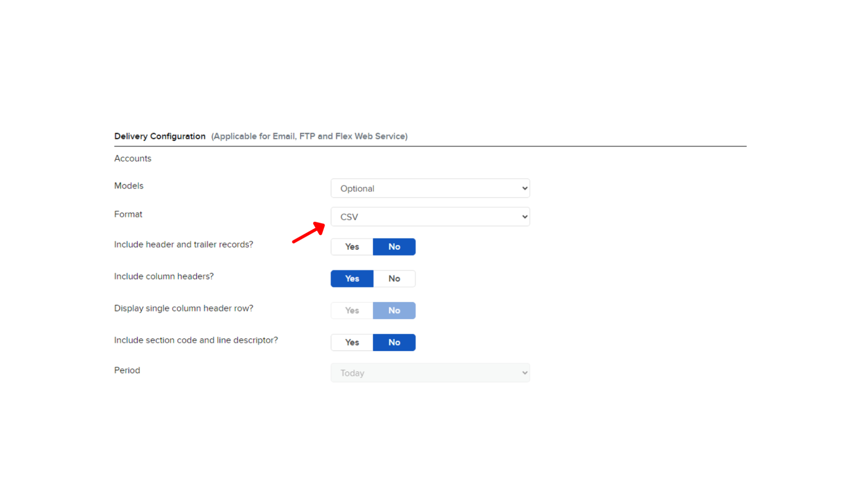Image resolution: width=868 pixels, height=488 pixels.
Task: Select Yes for header and trailer records
Action: 352,247
